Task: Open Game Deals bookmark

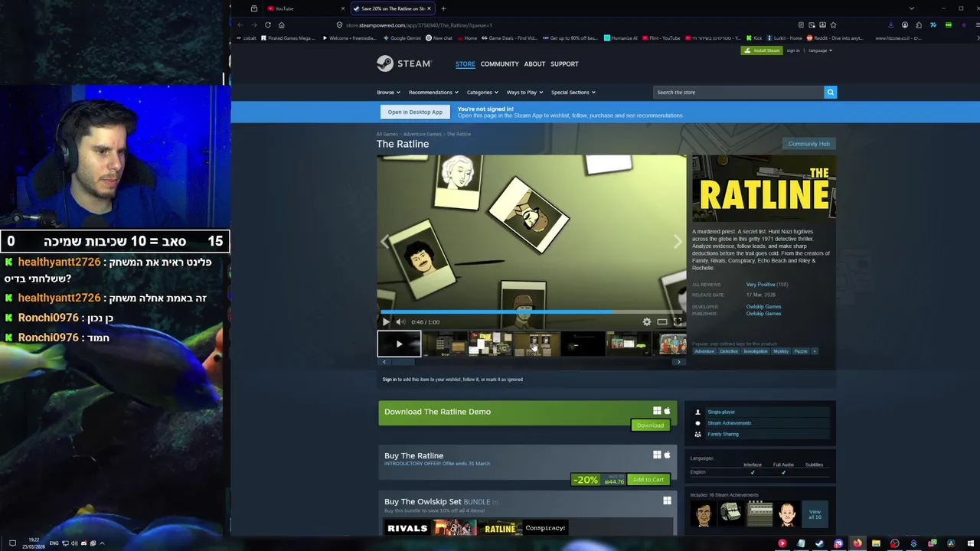Action: coord(508,38)
